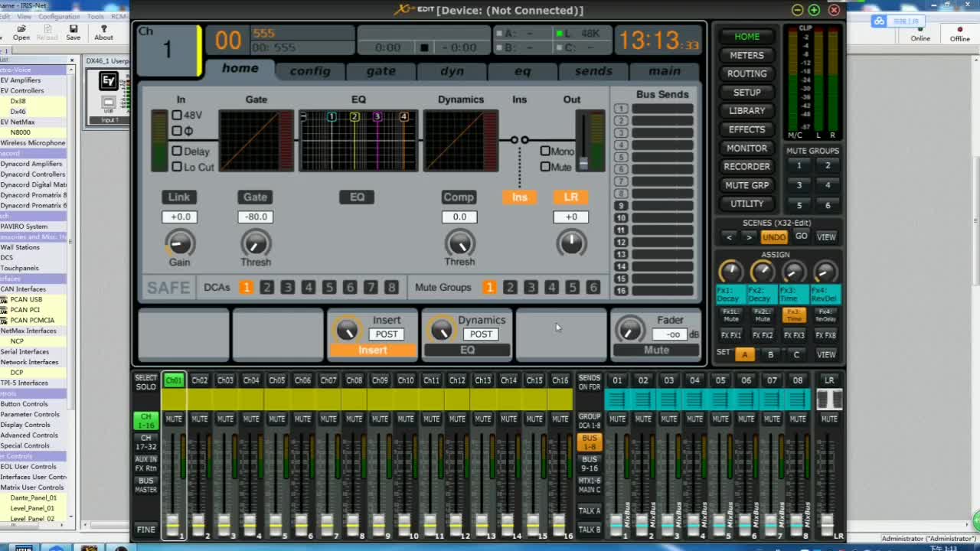Image resolution: width=980 pixels, height=551 pixels.
Task: Open the POST dropdown under Dynamics
Action: pos(481,334)
